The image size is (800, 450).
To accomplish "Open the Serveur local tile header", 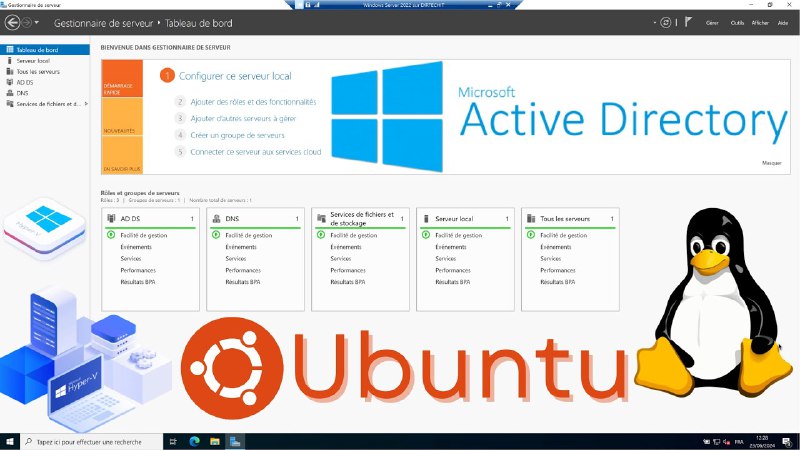I will click(465, 218).
